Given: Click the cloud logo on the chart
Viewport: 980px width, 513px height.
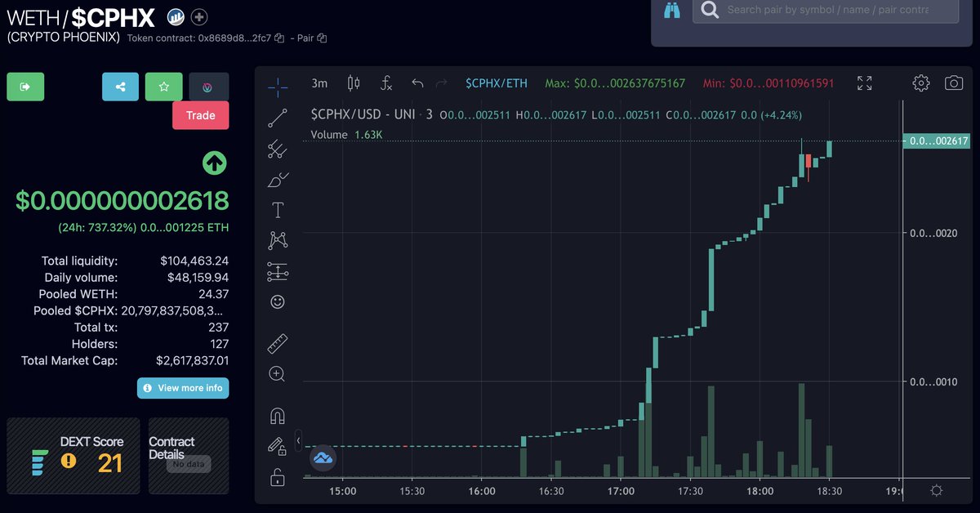Looking at the screenshot, I should 323,458.
